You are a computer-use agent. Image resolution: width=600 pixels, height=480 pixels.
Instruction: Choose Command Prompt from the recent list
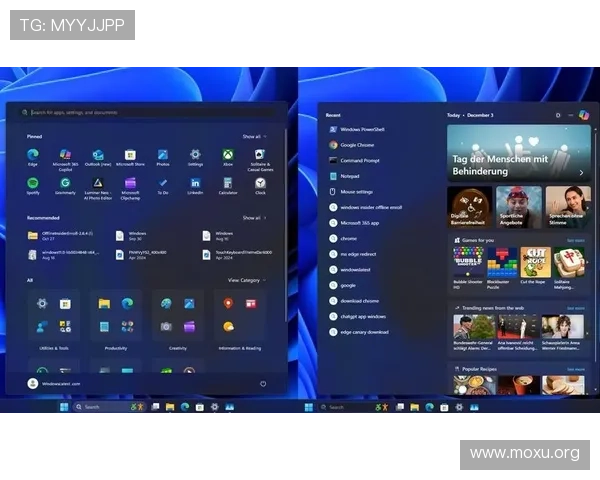pos(358,160)
